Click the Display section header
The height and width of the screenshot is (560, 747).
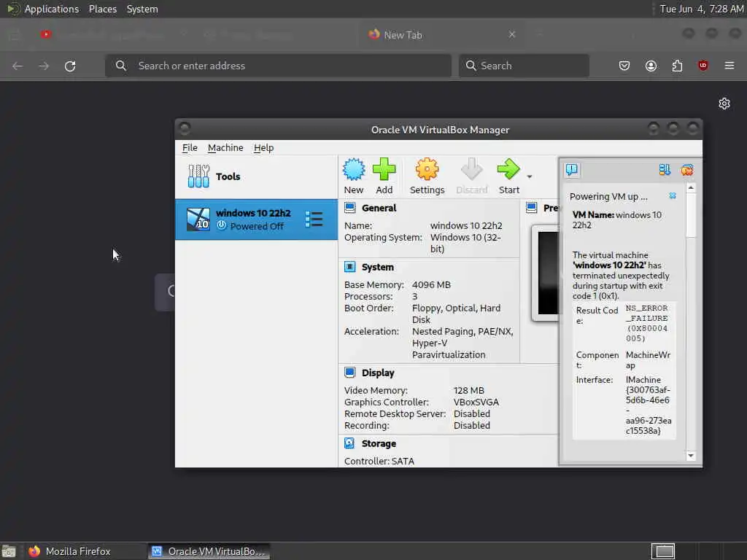click(x=378, y=373)
